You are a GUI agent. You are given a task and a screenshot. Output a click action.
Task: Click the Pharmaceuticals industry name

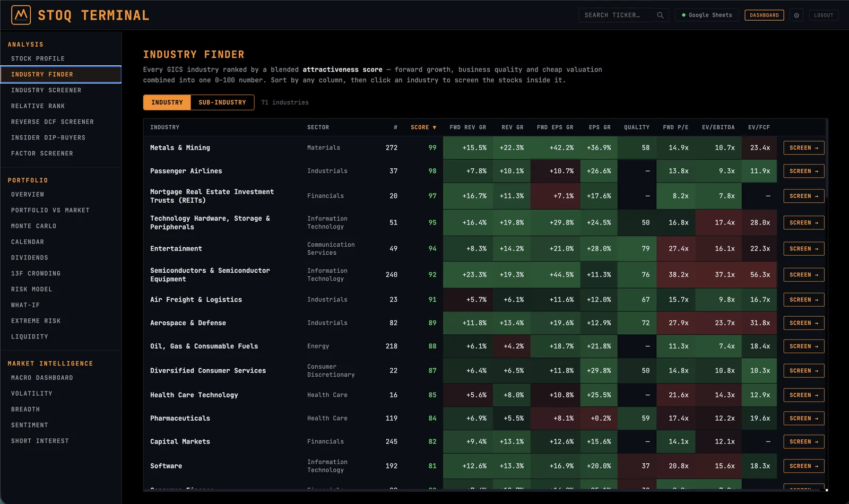(180, 419)
